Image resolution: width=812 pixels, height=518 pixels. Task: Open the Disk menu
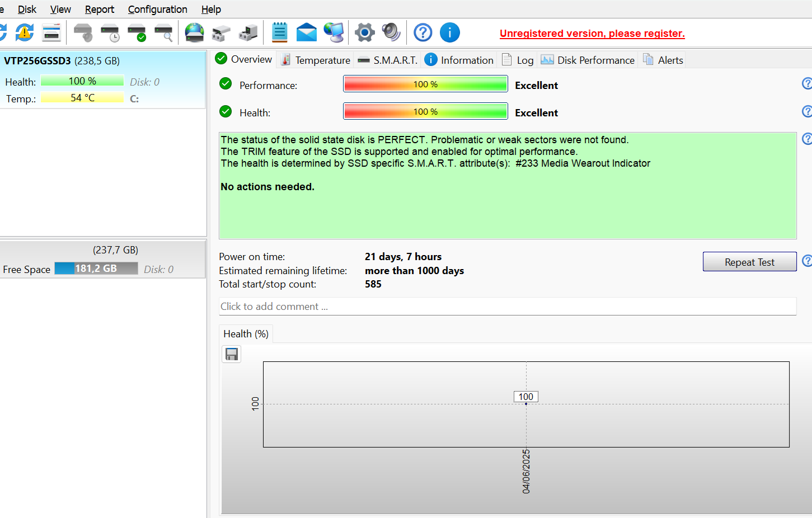click(x=27, y=10)
